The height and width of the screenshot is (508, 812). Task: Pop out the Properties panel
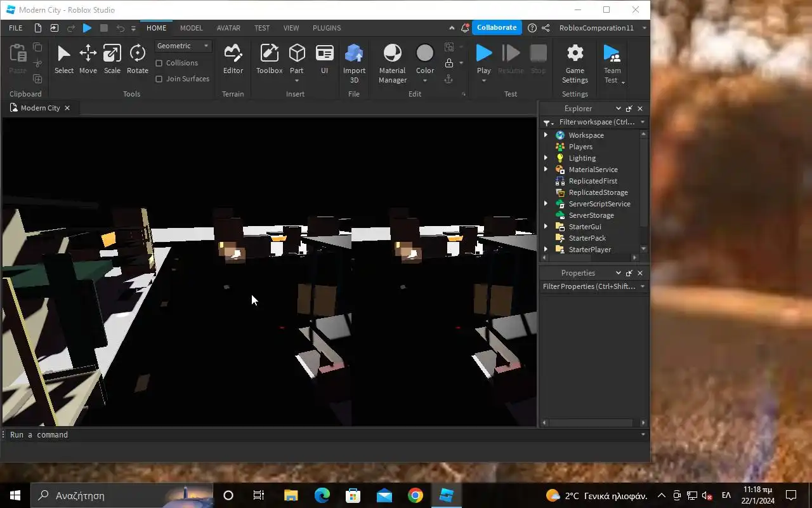coord(629,273)
